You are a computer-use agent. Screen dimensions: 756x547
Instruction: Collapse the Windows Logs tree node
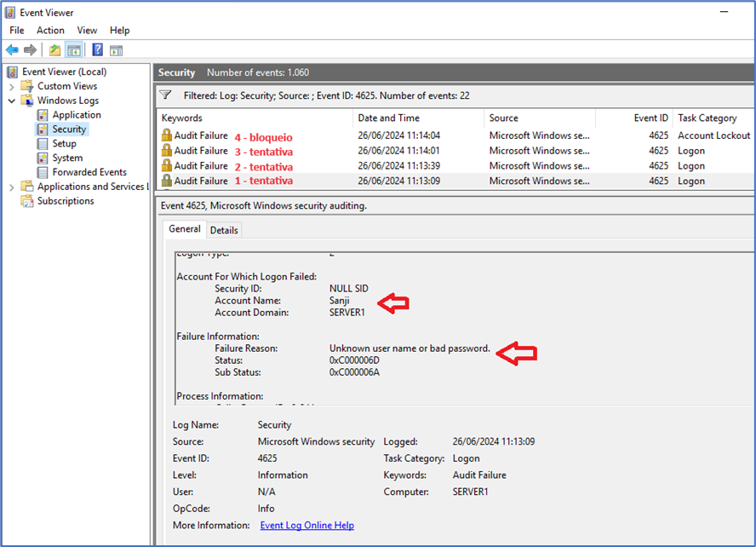[11, 101]
